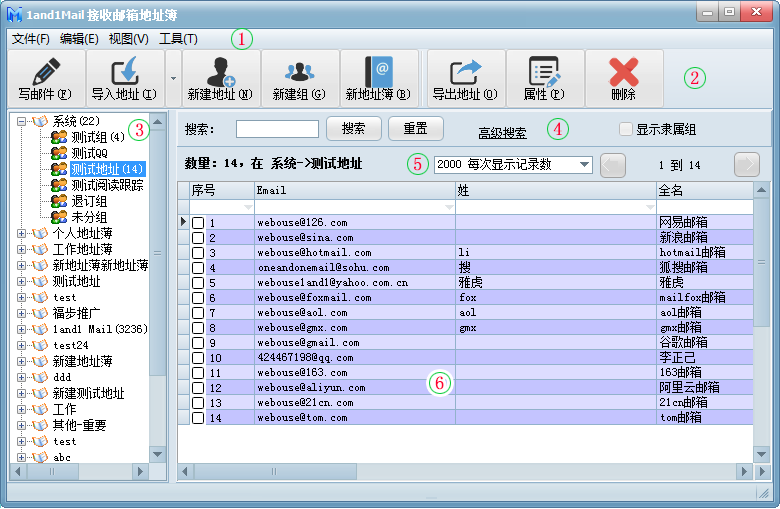Click the 福步推广 address book icon
This screenshot has width=780, height=509.
coord(40,313)
